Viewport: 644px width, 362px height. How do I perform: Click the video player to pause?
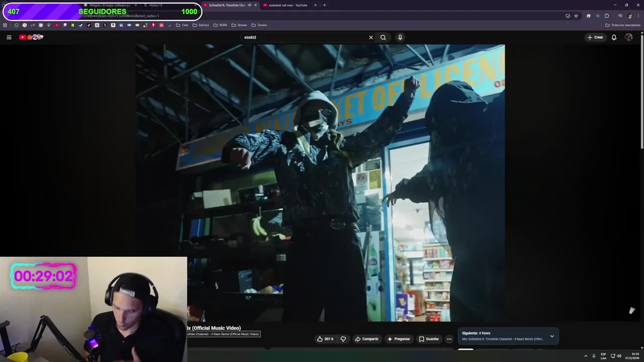click(x=320, y=183)
